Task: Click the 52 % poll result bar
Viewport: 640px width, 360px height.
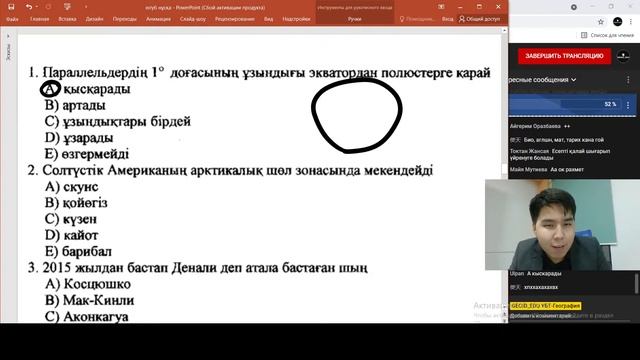Action: pos(565,104)
